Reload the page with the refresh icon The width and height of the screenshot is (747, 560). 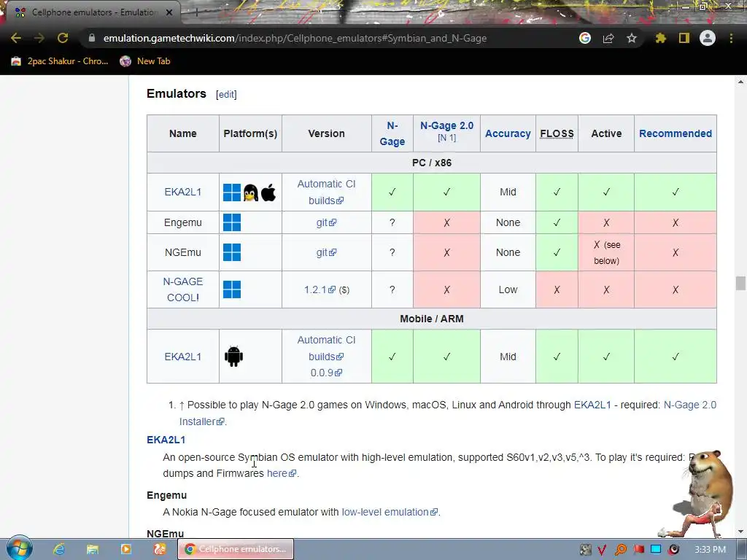point(63,38)
